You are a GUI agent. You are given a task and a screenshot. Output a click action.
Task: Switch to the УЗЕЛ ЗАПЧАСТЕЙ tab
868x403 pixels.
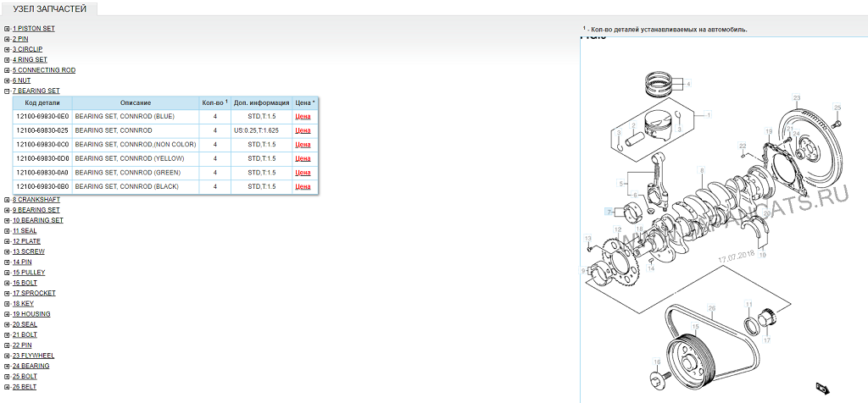coord(49,9)
